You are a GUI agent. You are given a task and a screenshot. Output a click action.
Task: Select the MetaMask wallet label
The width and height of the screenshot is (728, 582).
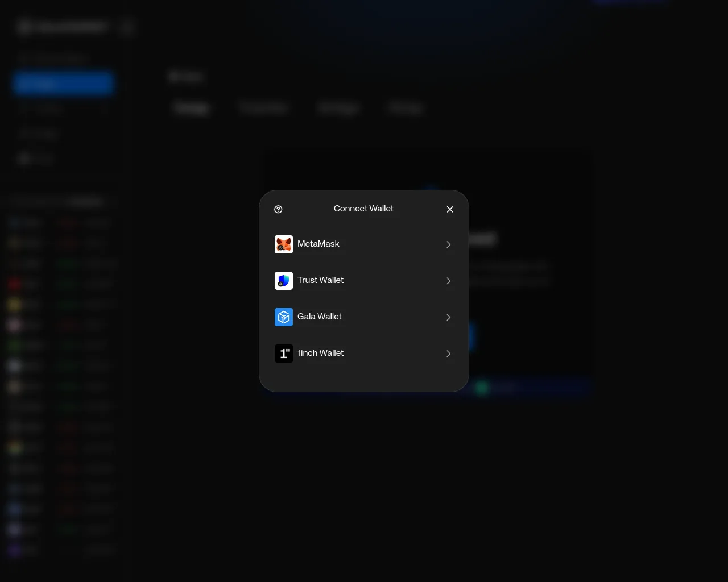[318, 244]
